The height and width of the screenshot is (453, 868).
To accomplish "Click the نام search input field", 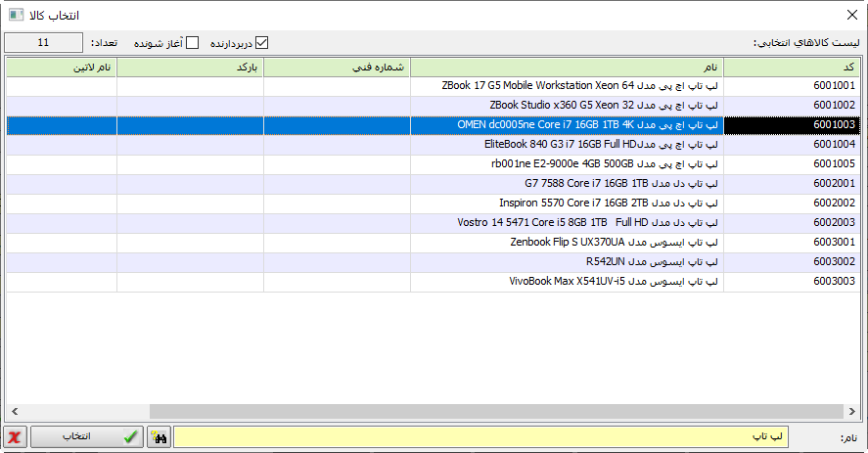I will pos(481,437).
